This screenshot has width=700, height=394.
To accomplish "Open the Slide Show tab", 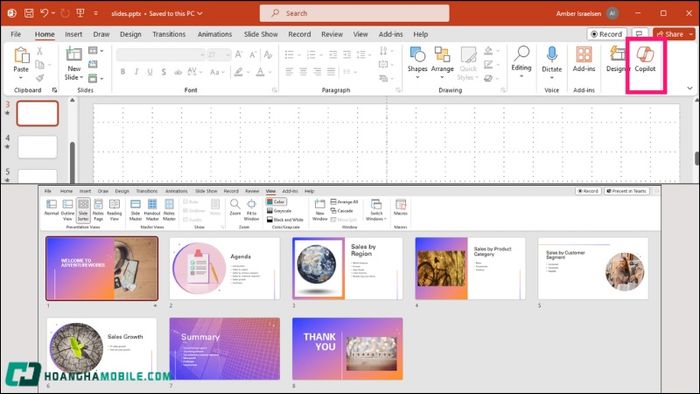I will point(261,34).
